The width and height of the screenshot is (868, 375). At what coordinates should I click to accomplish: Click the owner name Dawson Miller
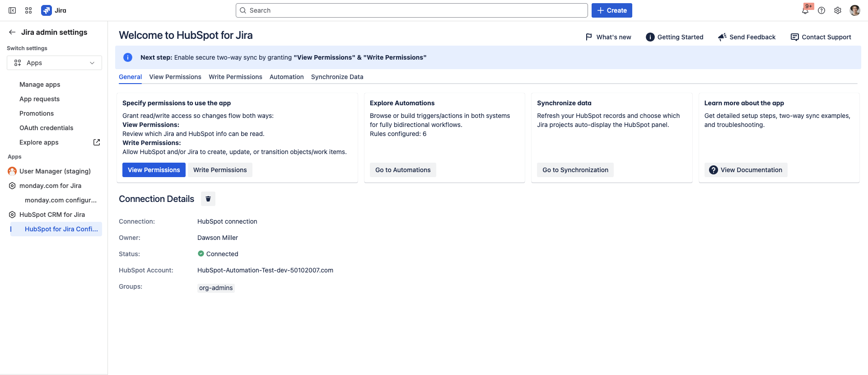[x=218, y=238]
